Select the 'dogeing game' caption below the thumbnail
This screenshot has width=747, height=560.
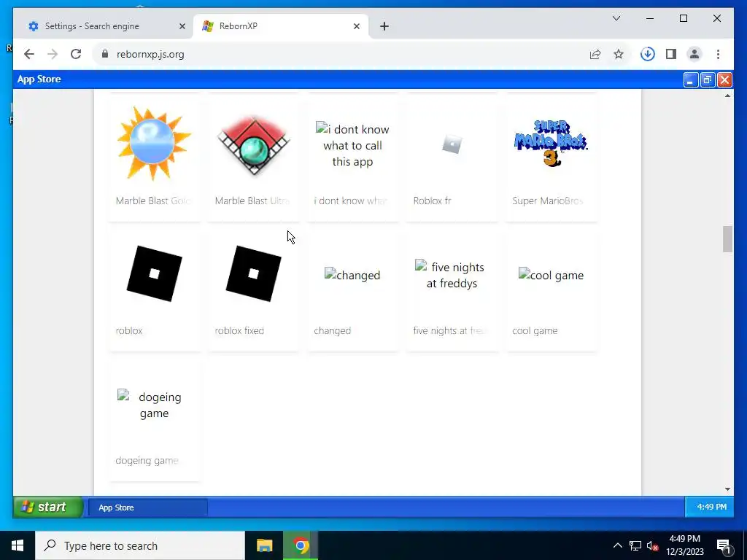147,461
